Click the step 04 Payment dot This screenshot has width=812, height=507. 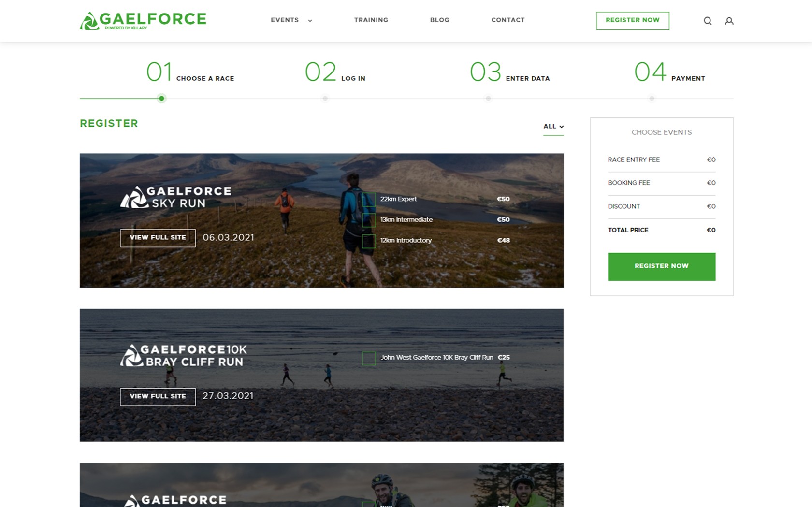pos(652,99)
